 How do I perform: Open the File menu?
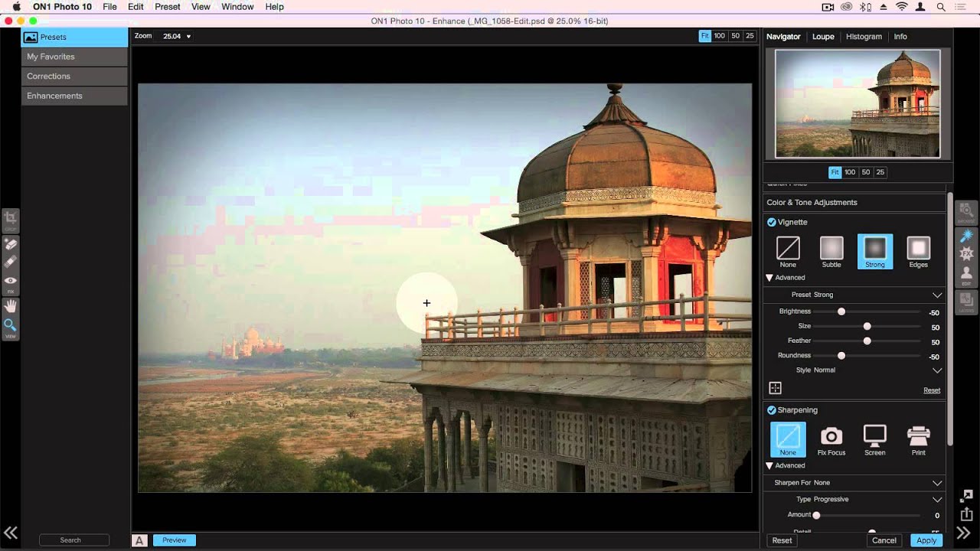click(x=110, y=7)
